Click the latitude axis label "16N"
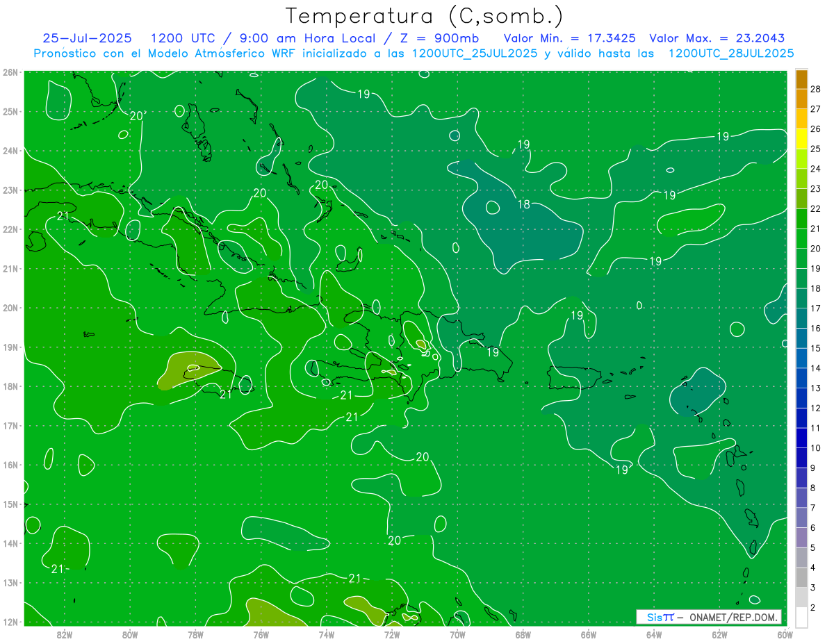 [x=10, y=465]
